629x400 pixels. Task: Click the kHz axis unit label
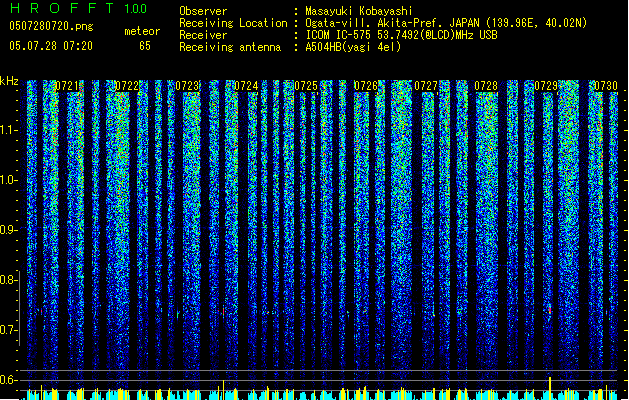pos(9,81)
